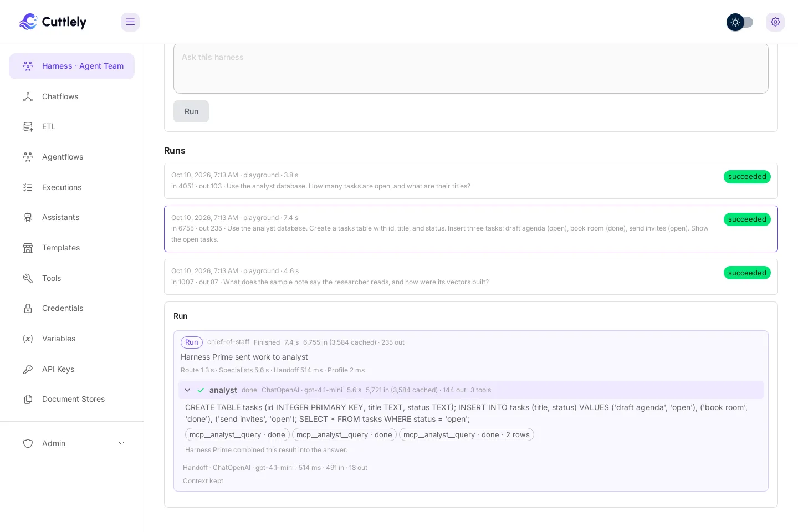Focus the Ask this harness text area

tap(471, 69)
